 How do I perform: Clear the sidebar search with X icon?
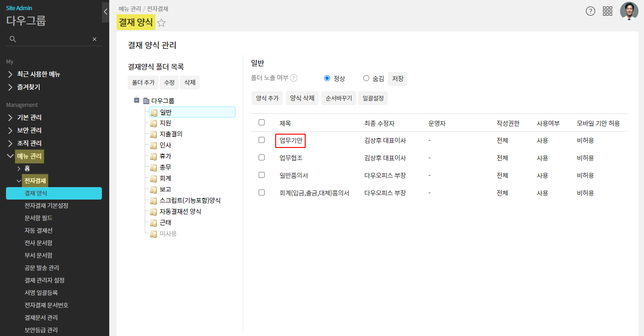click(95, 39)
